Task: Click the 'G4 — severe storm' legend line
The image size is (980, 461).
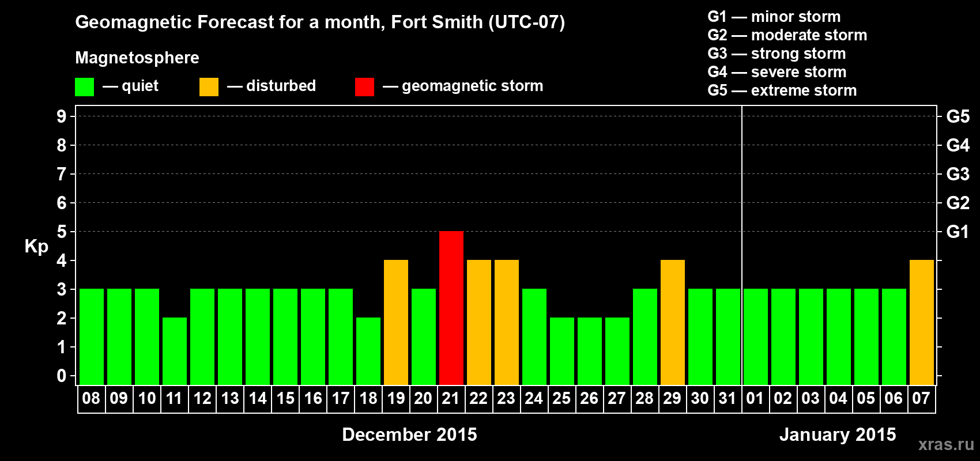Action: tap(777, 72)
